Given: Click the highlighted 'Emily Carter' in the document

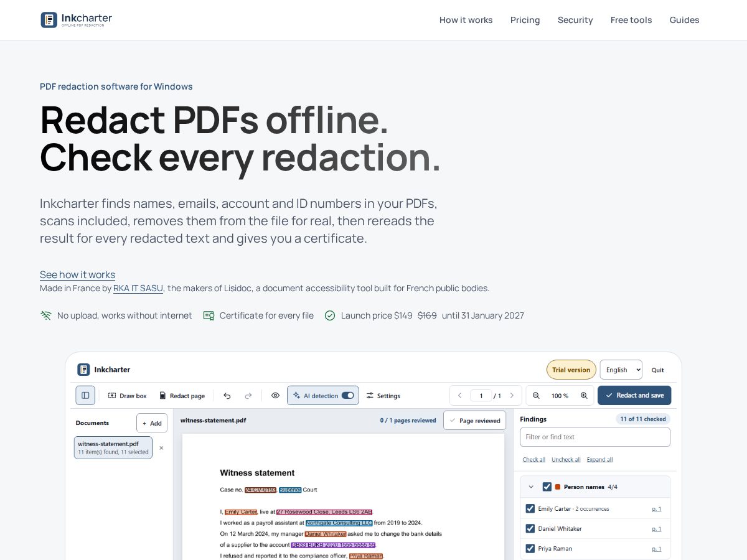Looking at the screenshot, I should tap(241, 512).
